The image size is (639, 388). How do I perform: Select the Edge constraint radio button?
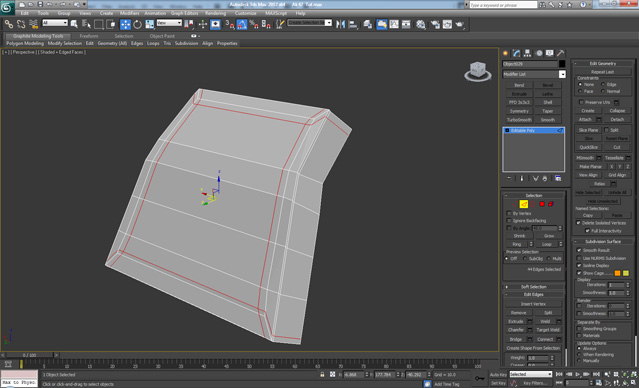click(x=603, y=84)
